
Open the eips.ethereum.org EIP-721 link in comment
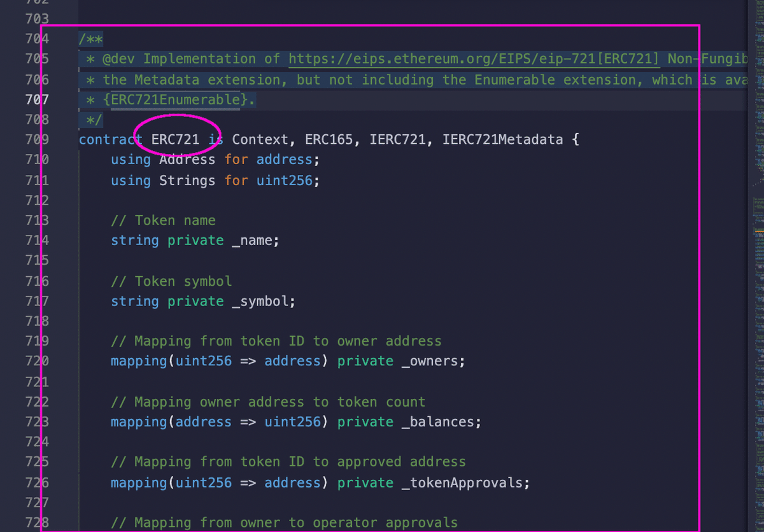(474, 59)
